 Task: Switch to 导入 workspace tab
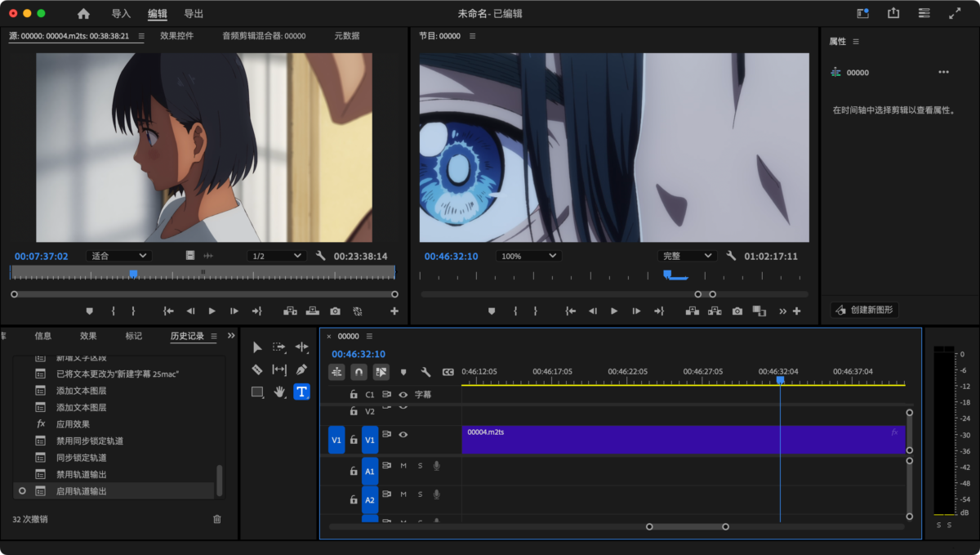pyautogui.click(x=121, y=14)
